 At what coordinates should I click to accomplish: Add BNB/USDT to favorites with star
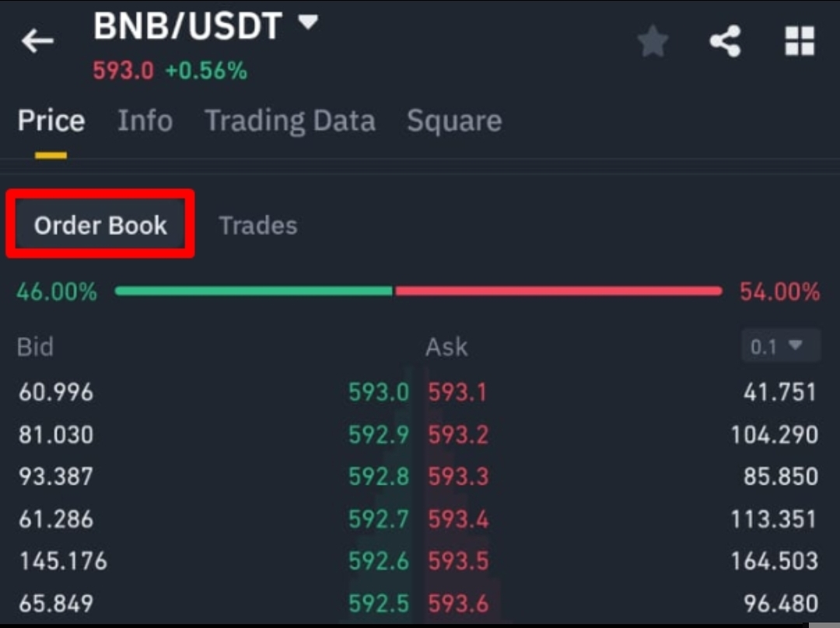click(x=653, y=41)
